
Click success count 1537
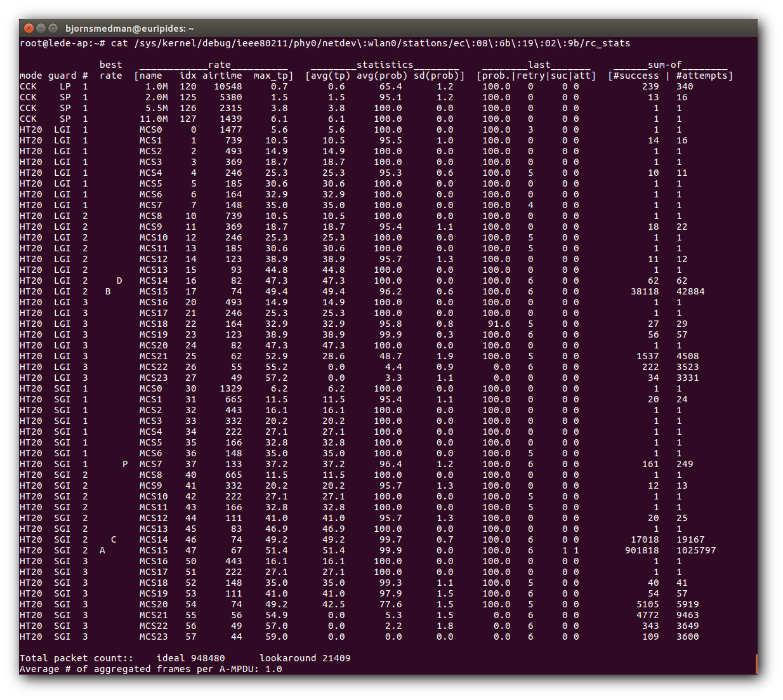(x=648, y=356)
